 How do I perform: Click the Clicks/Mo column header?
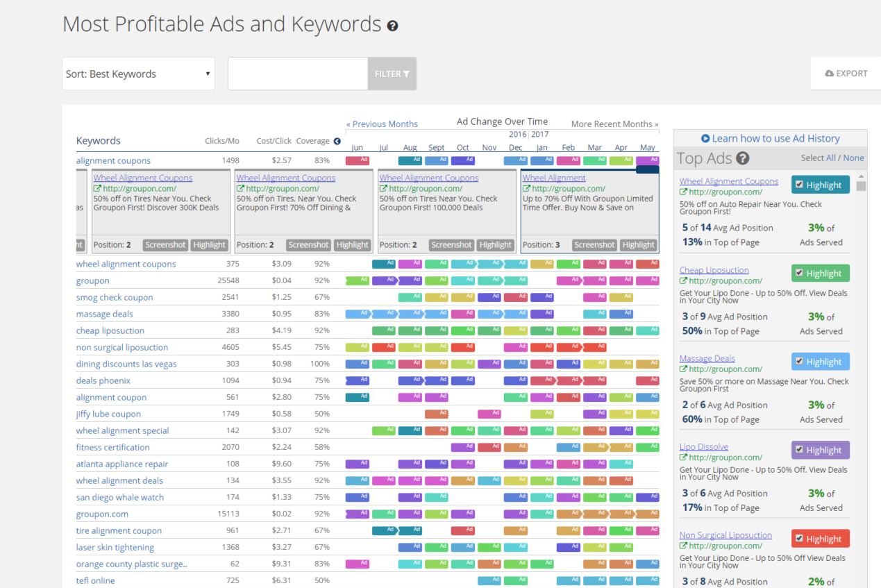click(222, 140)
